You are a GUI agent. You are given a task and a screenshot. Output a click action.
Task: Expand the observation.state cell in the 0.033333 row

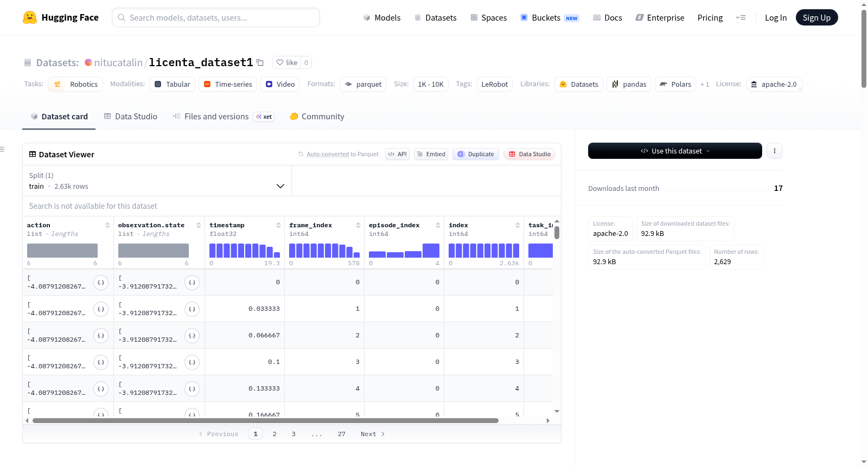coord(192,309)
